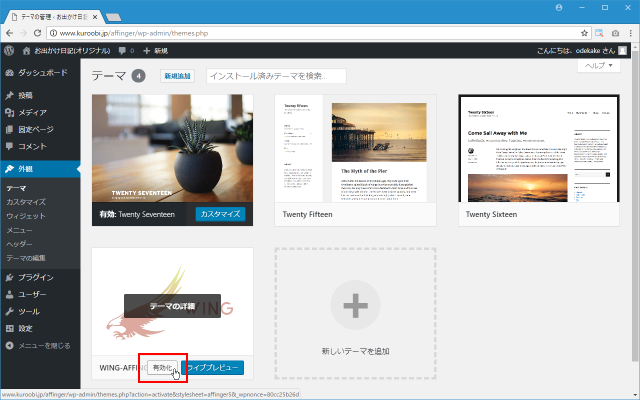Click the theme count badge 4
The width and height of the screenshot is (640, 400).
point(138,76)
